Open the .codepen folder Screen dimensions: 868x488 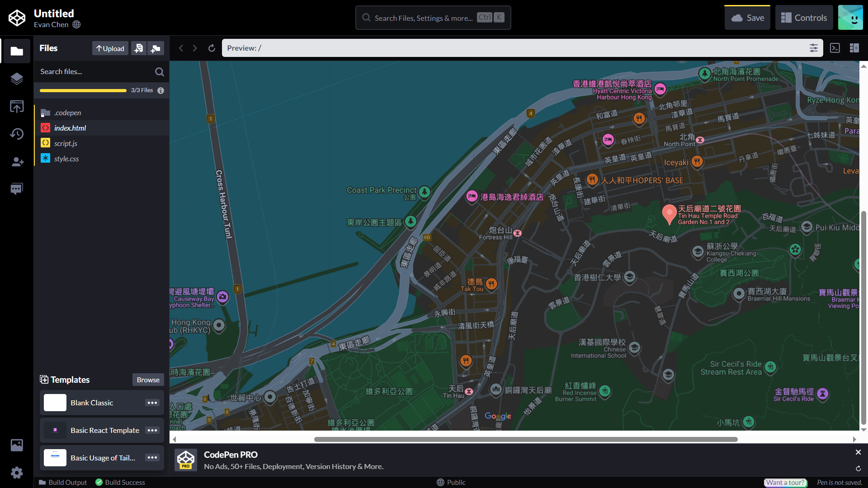click(x=102, y=113)
